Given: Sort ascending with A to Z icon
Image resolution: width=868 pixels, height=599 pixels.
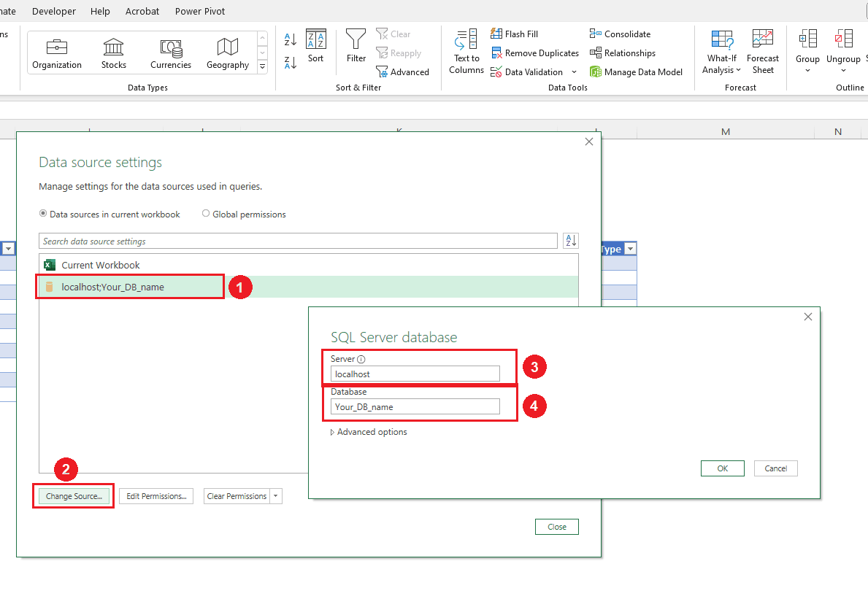Looking at the screenshot, I should tap(291, 40).
